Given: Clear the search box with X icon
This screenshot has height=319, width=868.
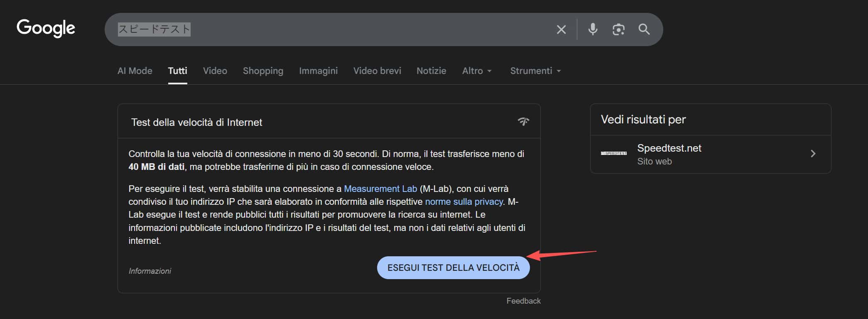Looking at the screenshot, I should click(x=561, y=29).
